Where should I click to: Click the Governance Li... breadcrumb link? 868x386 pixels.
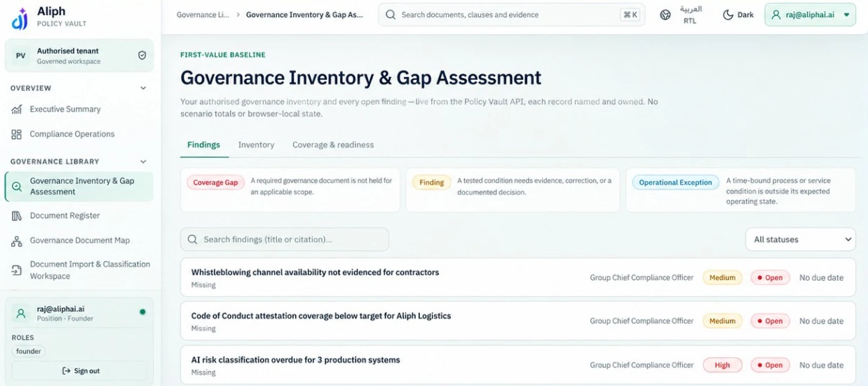203,15
